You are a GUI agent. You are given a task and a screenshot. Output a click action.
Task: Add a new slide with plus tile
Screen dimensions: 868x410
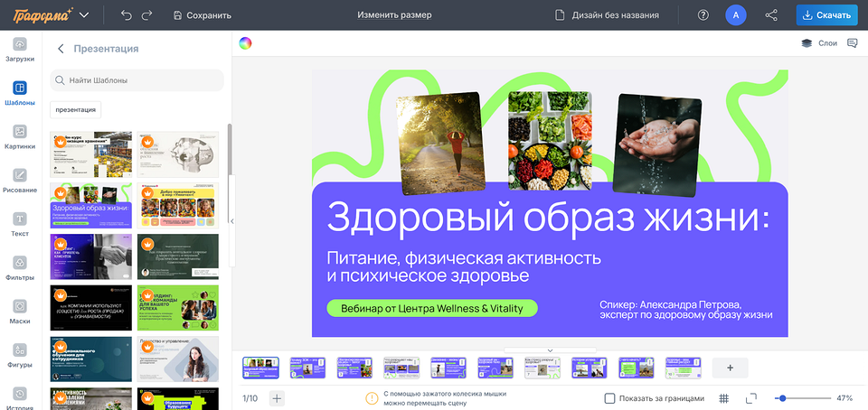[730, 368]
